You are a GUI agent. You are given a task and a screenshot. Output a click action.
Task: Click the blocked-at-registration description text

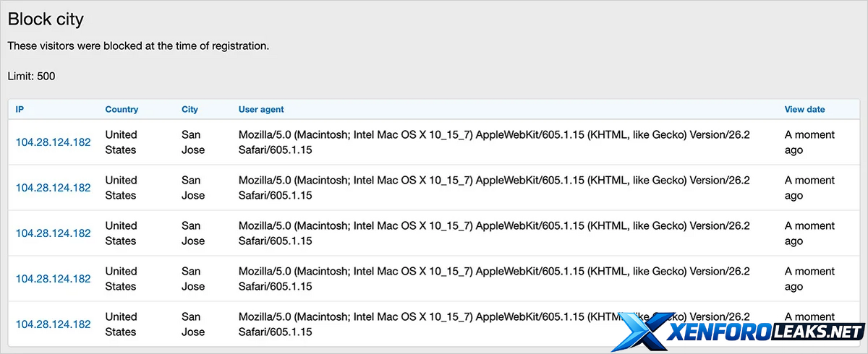pos(138,46)
